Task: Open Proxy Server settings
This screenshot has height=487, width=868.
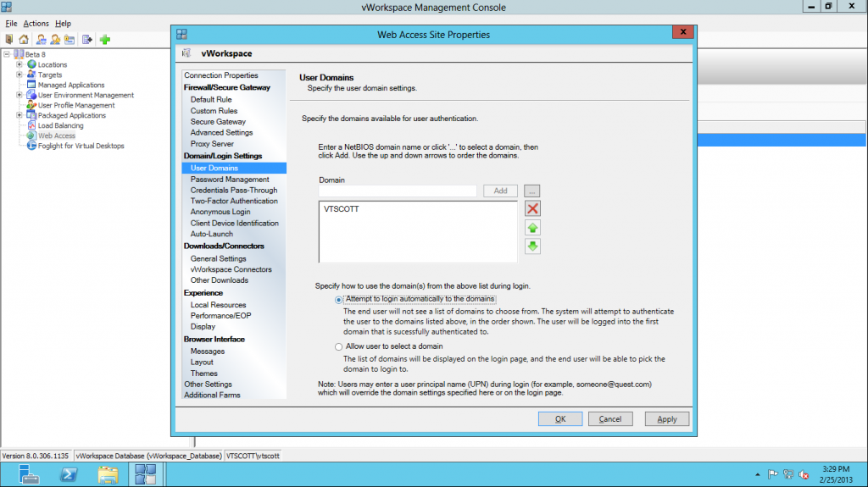Action: 212,144
